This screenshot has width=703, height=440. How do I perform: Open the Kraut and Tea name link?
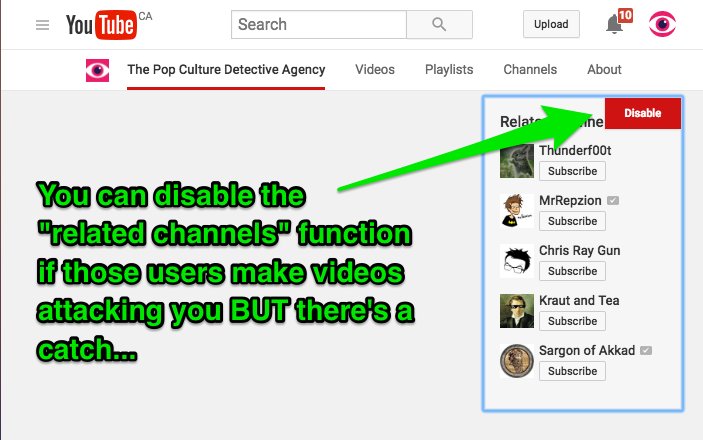point(579,301)
